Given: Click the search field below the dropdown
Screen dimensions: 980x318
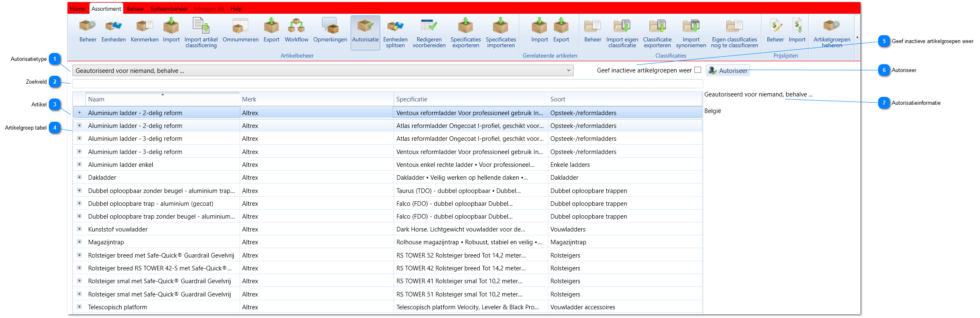Looking at the screenshot, I should tap(387, 84).
